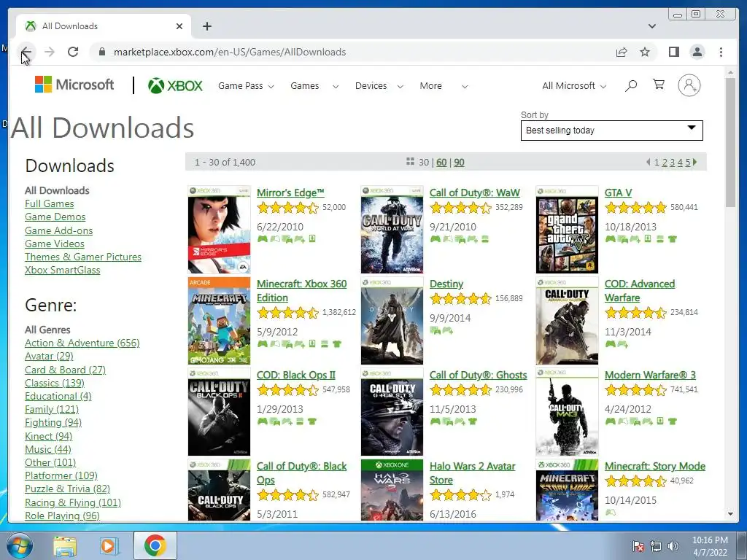
Task: Filter by Avatar genre
Action: pos(49,356)
